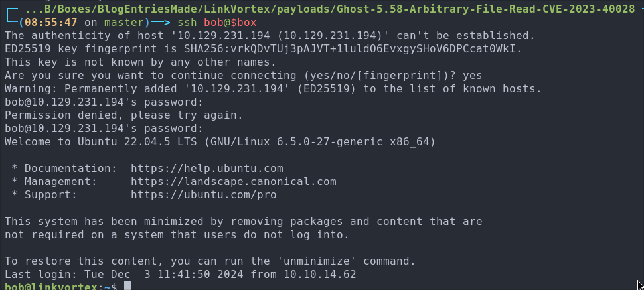Click the 'bob@$box' argument in the command
Image resolution: width=644 pixels, height=290 pixels.
click(x=230, y=22)
